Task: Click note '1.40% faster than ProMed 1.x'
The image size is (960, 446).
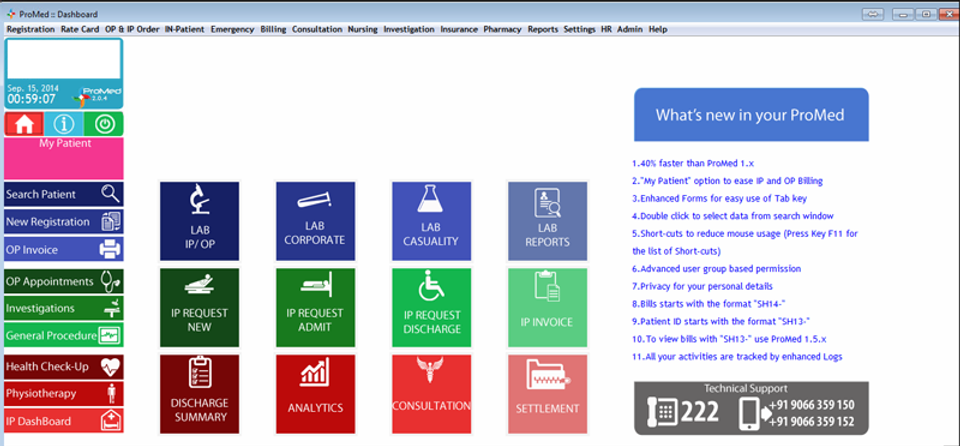Action: click(x=694, y=164)
